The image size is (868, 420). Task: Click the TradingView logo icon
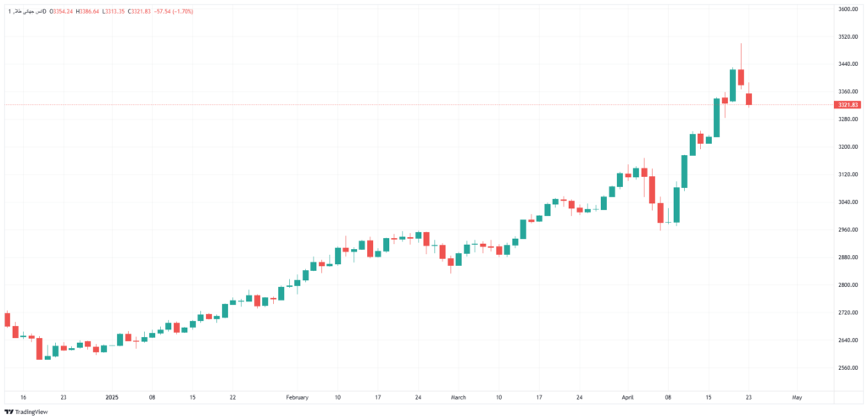tap(8, 412)
